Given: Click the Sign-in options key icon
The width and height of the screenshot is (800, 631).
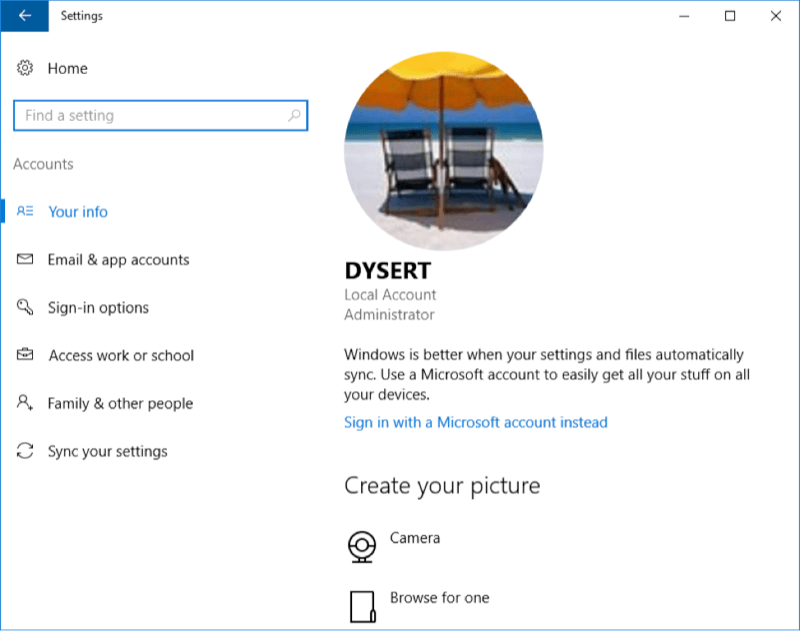Looking at the screenshot, I should pos(25,307).
